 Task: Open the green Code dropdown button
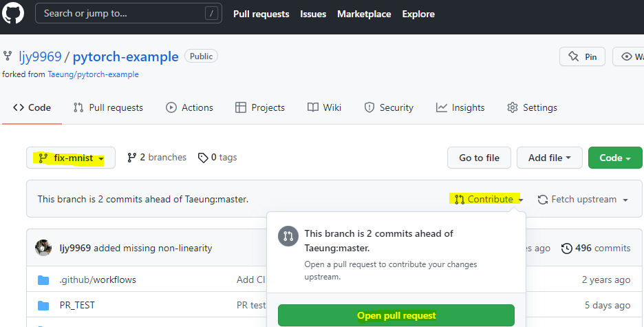615,158
